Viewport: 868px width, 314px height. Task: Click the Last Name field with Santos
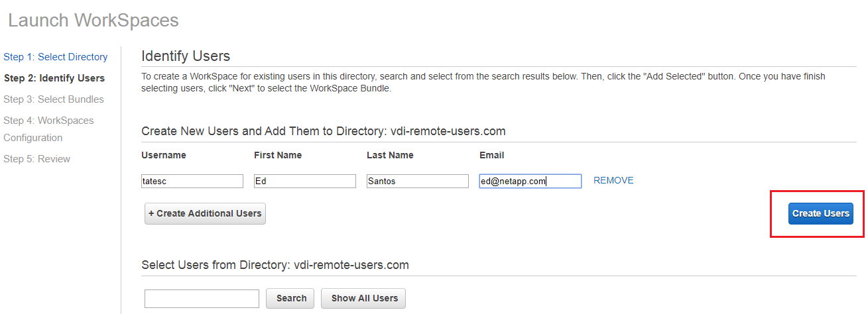click(418, 182)
